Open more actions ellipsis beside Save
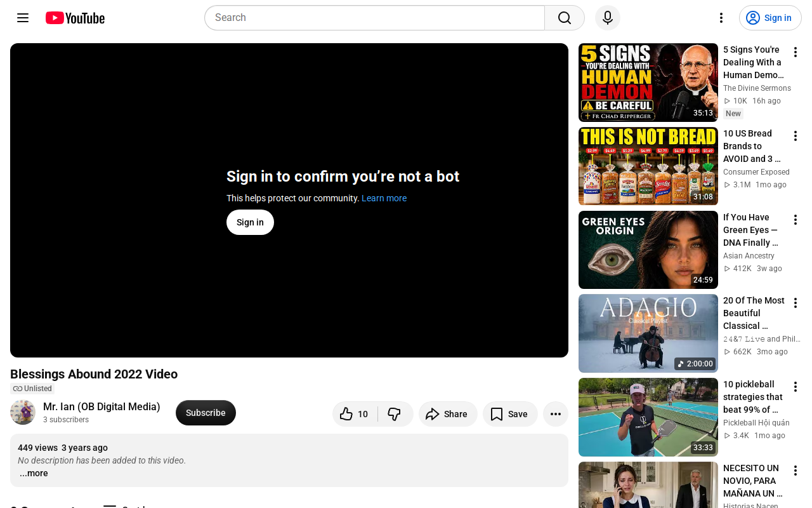This screenshot has height=508, width=812. (556, 414)
